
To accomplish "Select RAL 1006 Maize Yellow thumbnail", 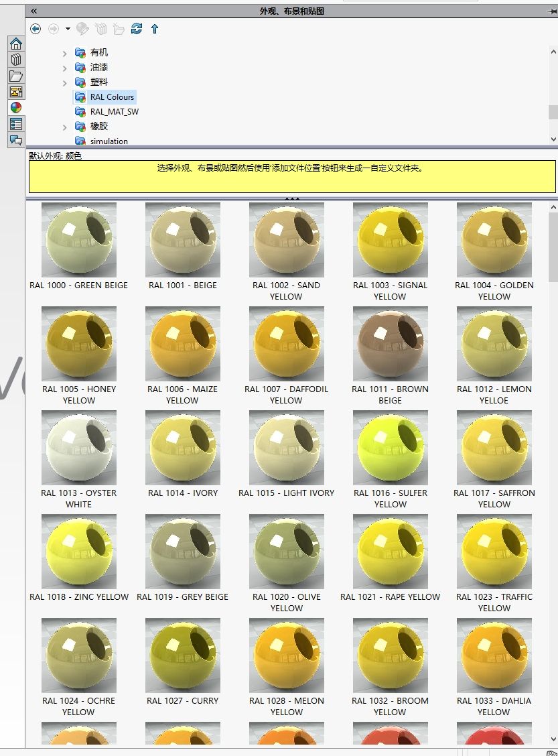I will pos(183,344).
